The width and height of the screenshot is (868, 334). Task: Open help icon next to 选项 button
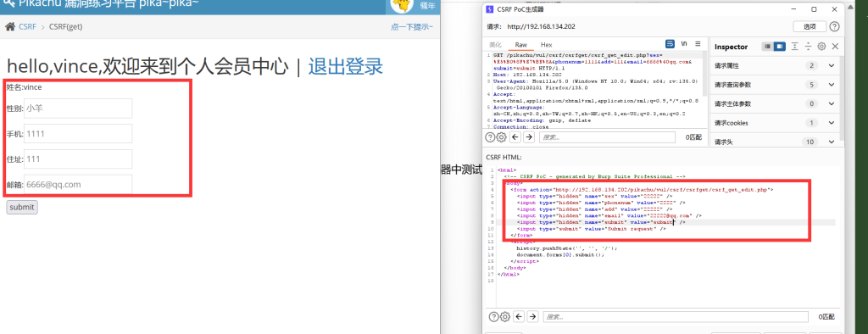pos(834,26)
